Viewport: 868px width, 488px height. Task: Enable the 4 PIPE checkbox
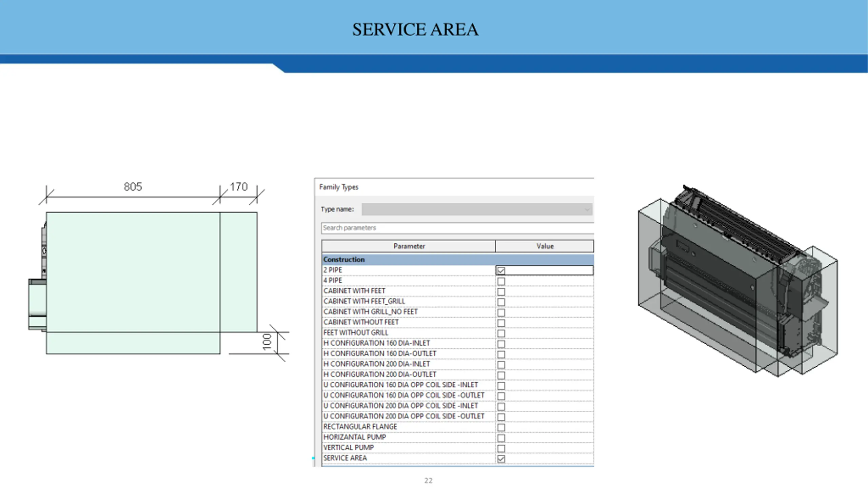coord(501,281)
